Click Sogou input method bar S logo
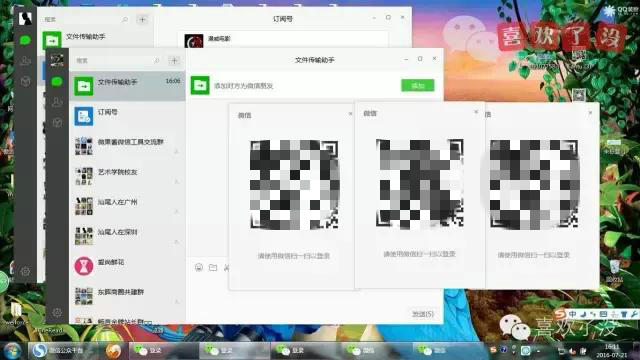The width and height of the screenshot is (640, 360). coord(561,313)
